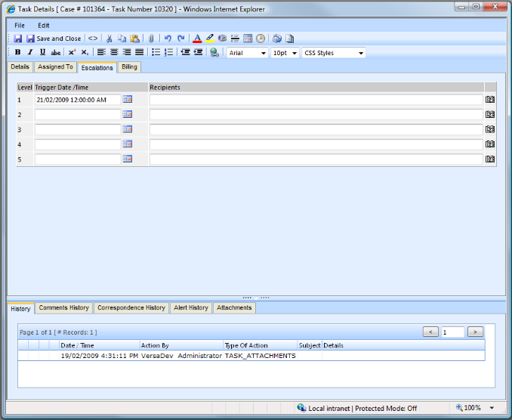The width and height of the screenshot is (512, 420).
Task: Switch to the Billing tab
Action: tap(129, 67)
